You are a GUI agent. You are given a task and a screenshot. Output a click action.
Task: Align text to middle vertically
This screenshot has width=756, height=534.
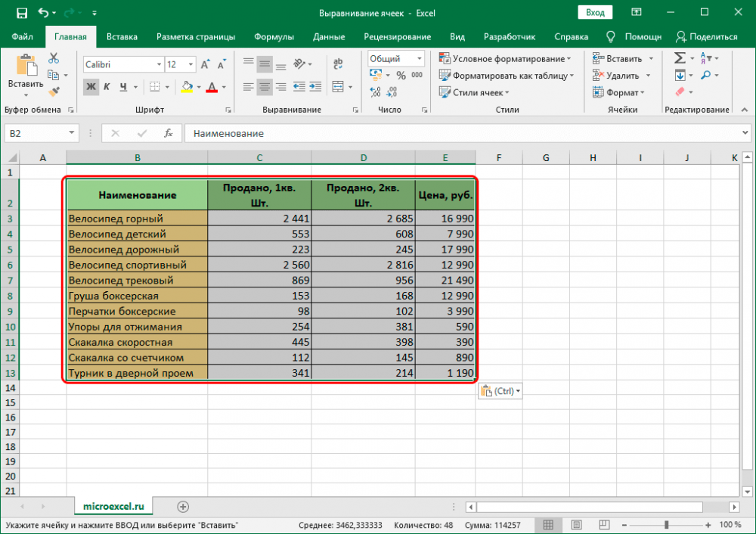(x=264, y=64)
